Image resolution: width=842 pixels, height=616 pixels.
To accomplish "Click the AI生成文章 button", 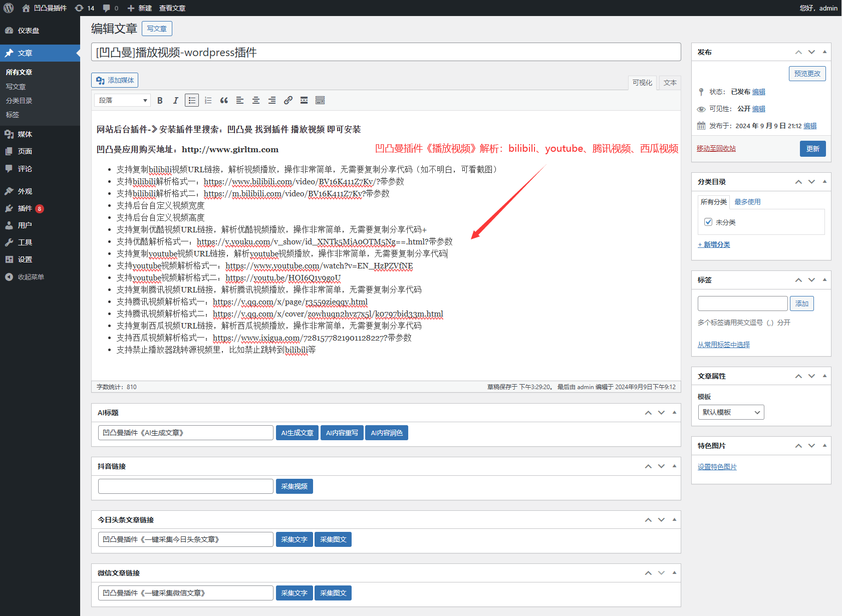I will (x=297, y=433).
